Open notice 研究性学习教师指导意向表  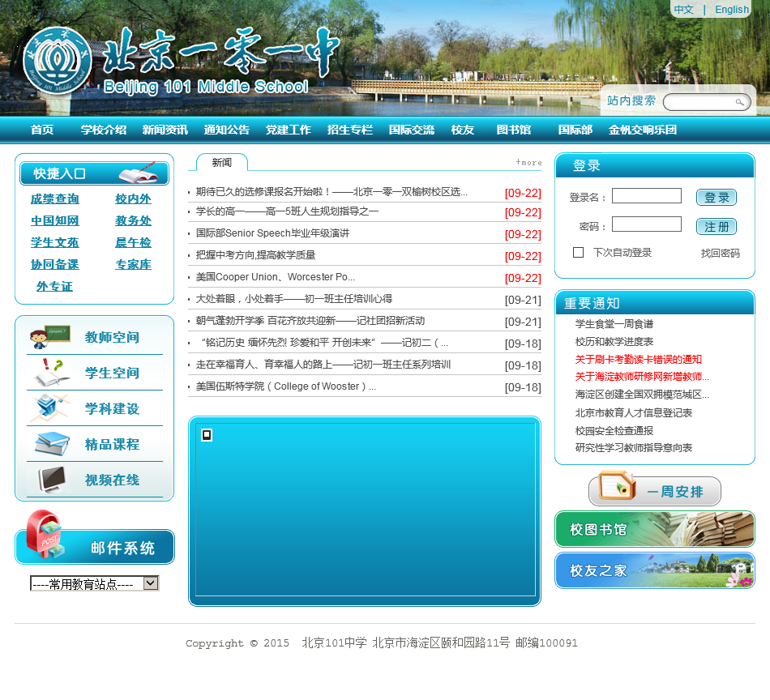pyautogui.click(x=634, y=448)
